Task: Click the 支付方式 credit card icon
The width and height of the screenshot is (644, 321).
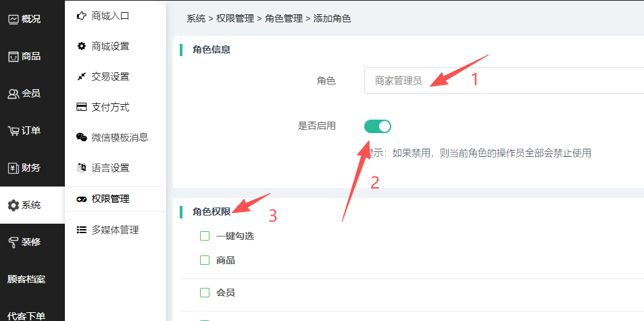Action: point(82,107)
